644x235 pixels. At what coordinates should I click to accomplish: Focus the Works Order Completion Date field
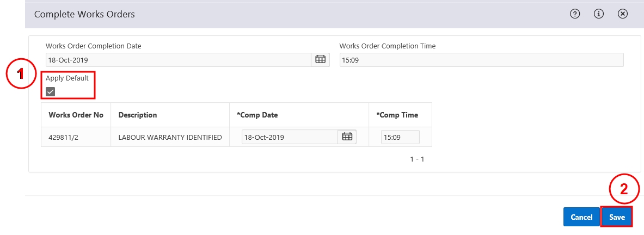pos(178,60)
